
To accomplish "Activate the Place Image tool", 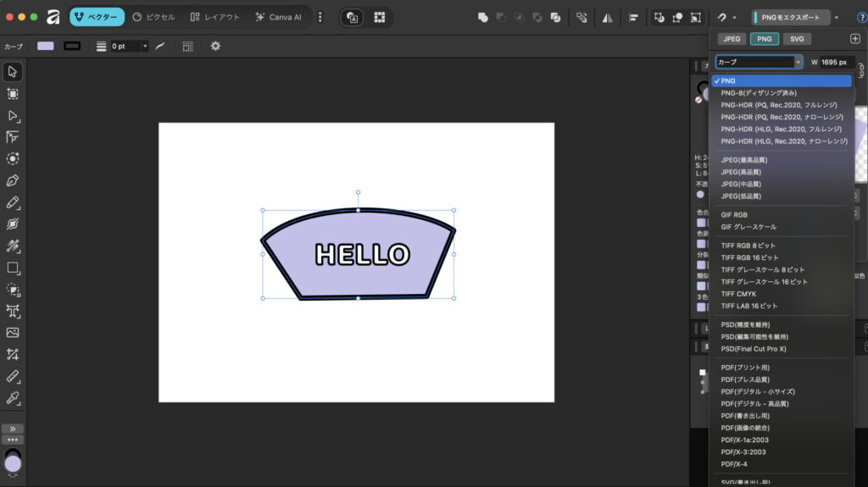I will pyautogui.click(x=13, y=333).
